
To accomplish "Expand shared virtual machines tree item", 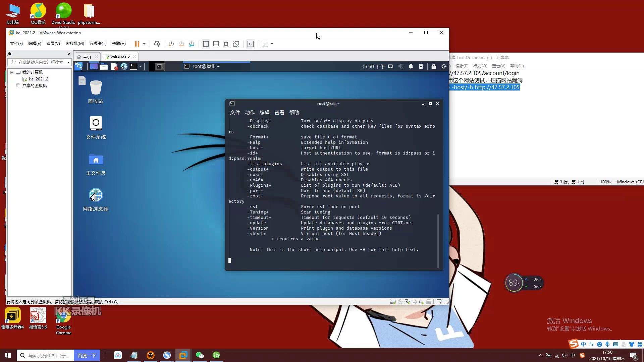I will click(12, 85).
